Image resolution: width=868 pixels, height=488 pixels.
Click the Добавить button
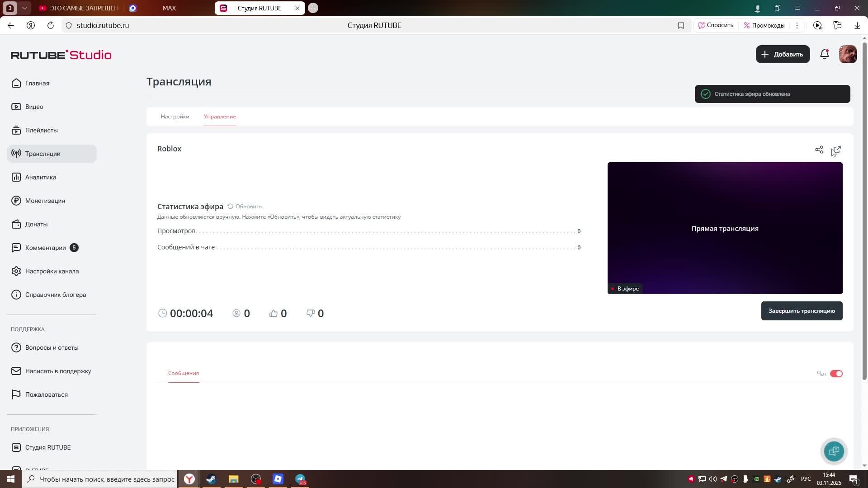click(783, 54)
